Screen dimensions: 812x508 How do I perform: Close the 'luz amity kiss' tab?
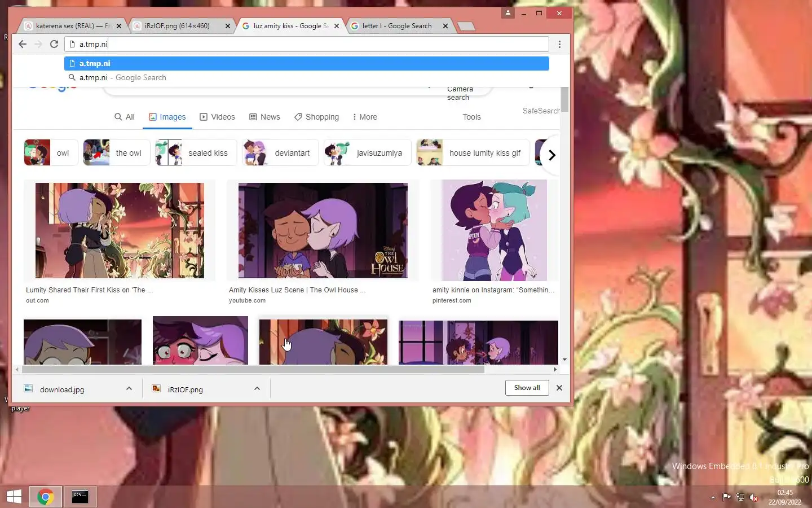tap(337, 26)
